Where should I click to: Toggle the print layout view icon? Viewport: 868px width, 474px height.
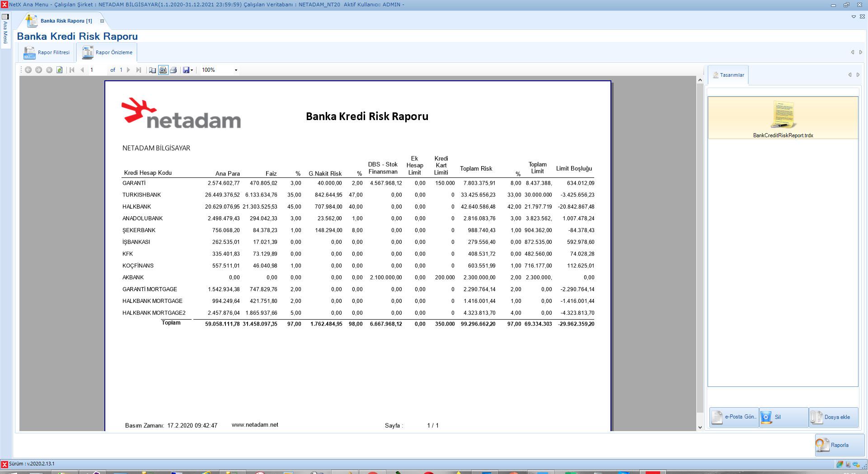163,70
